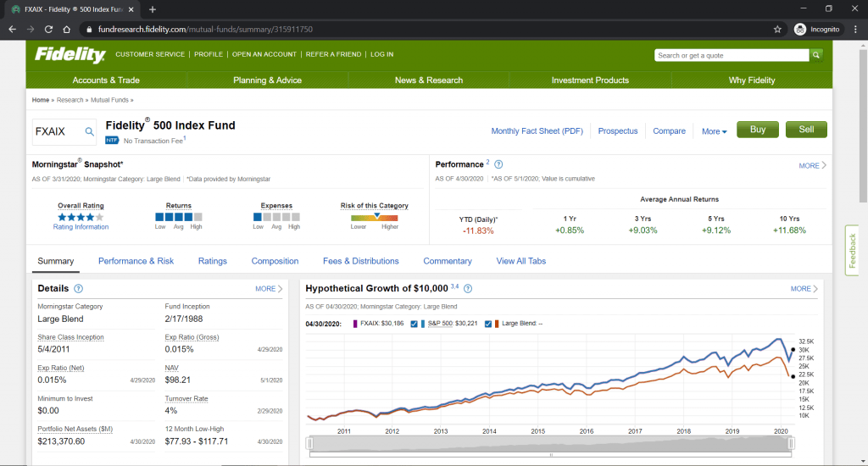The height and width of the screenshot is (466, 868).
Task: Click the CUSTOMER SERVICE link
Action: coord(150,54)
